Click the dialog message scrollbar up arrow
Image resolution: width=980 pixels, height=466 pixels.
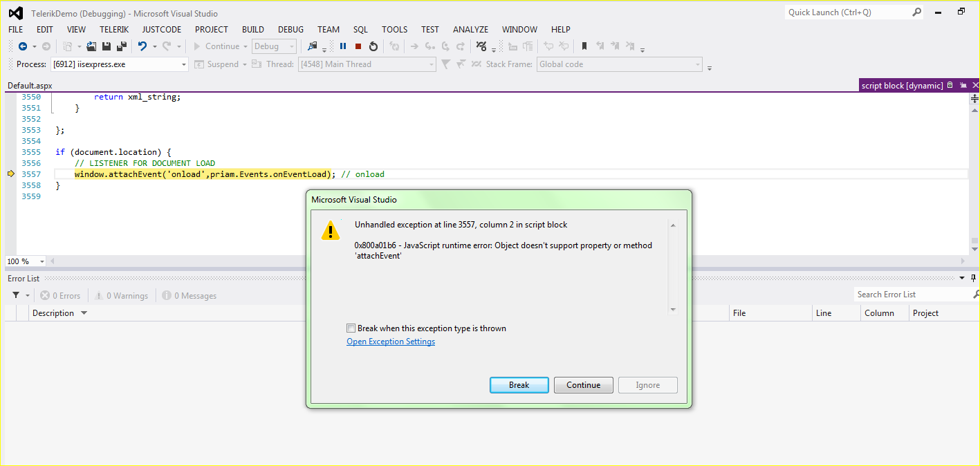[673, 225]
